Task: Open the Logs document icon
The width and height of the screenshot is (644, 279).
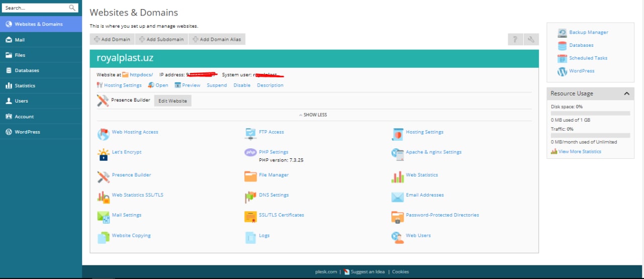Action: coord(251,238)
